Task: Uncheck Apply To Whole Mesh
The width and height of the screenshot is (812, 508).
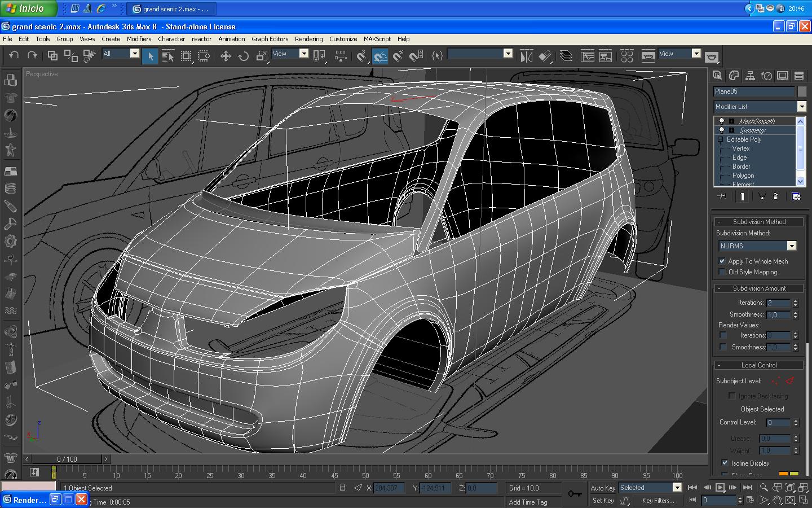Action: (x=722, y=261)
